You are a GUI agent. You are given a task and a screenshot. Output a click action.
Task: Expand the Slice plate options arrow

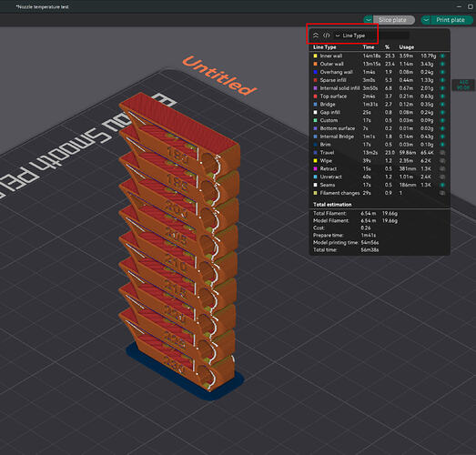pos(369,20)
